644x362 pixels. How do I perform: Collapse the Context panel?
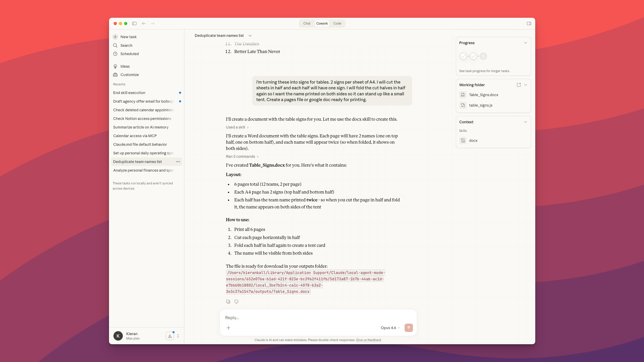[x=526, y=122]
